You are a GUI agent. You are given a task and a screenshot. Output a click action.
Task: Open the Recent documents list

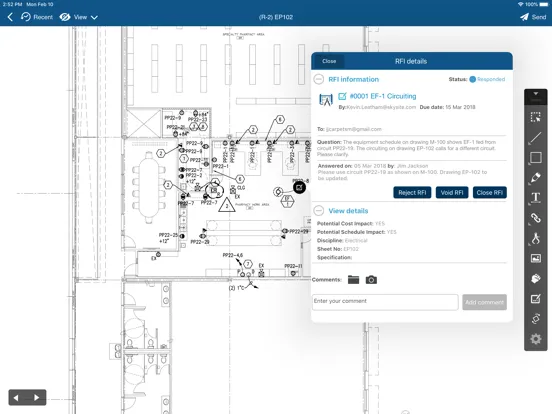click(x=37, y=17)
